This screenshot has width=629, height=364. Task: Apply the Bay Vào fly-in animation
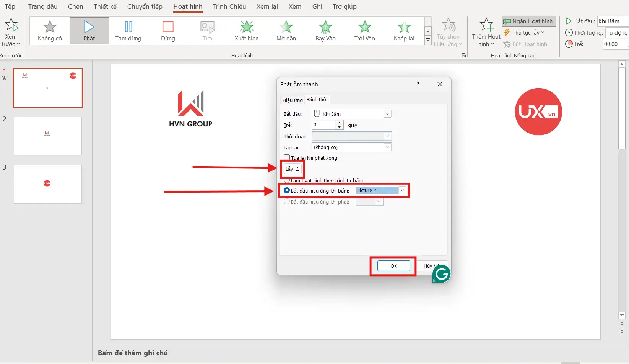tap(325, 31)
